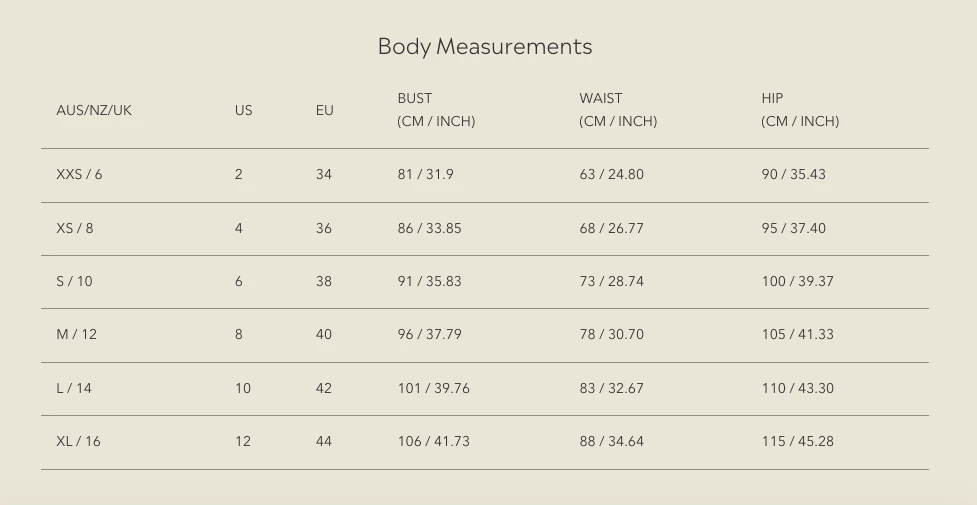The image size is (977, 505).
Task: Click hip value 100 / 39.37
Action: coord(797,281)
